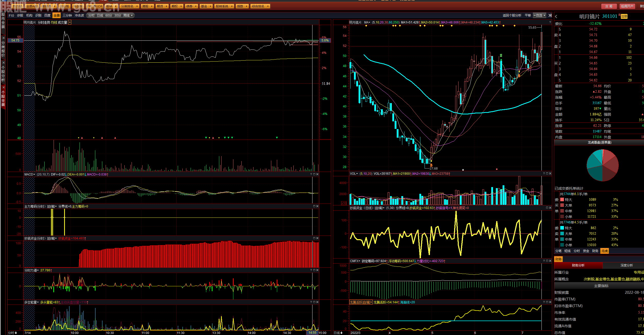Maximize the MACD indicator panel

314,174
